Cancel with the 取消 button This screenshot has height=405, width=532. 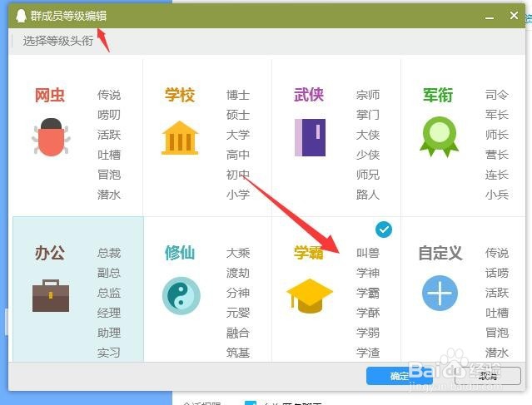488,376
